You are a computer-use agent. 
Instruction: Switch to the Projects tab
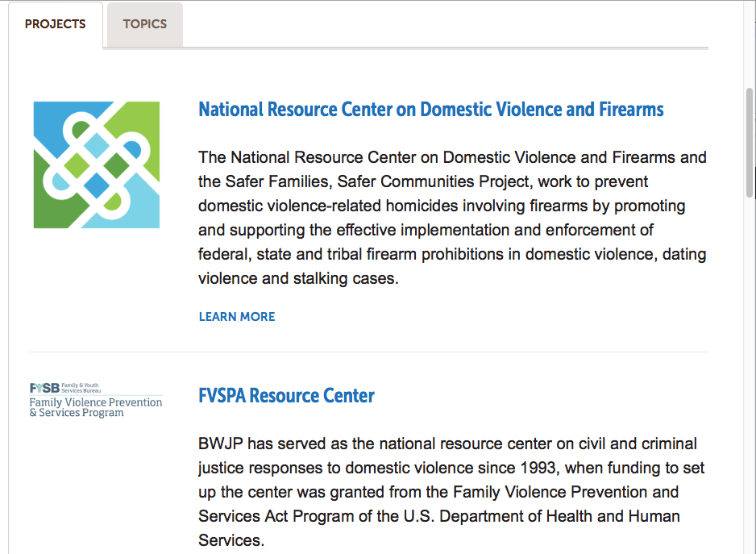click(55, 24)
